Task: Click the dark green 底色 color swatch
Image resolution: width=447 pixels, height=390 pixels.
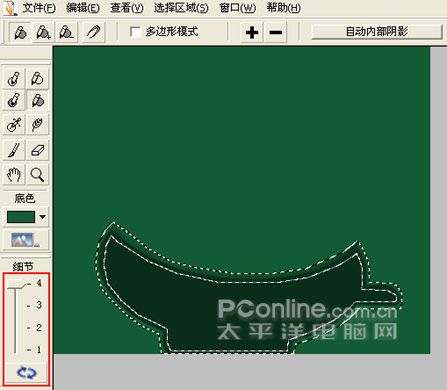Action: 21,217
